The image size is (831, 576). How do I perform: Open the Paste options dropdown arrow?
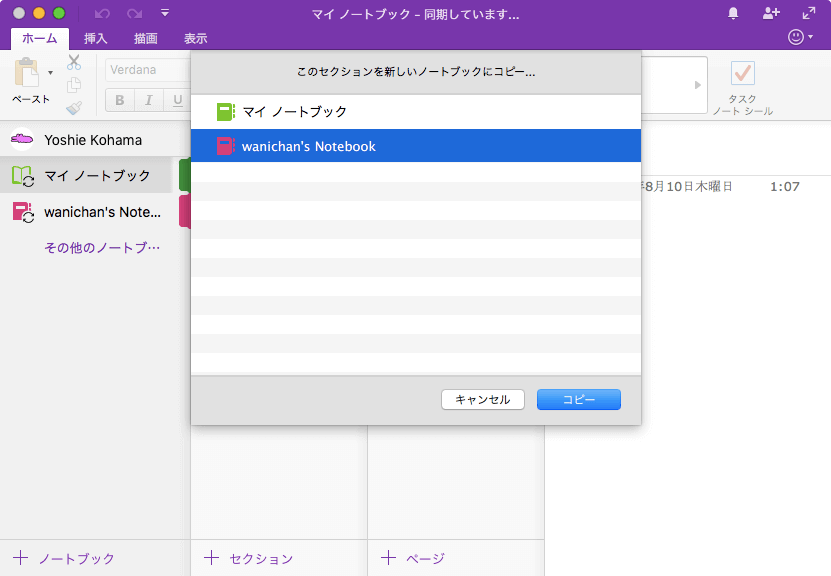pyautogui.click(x=50, y=73)
